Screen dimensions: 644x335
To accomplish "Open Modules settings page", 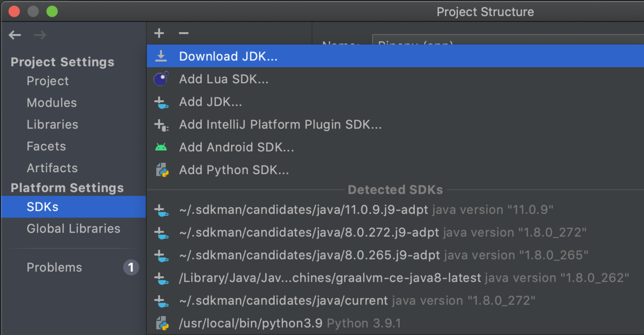I will coord(52,102).
